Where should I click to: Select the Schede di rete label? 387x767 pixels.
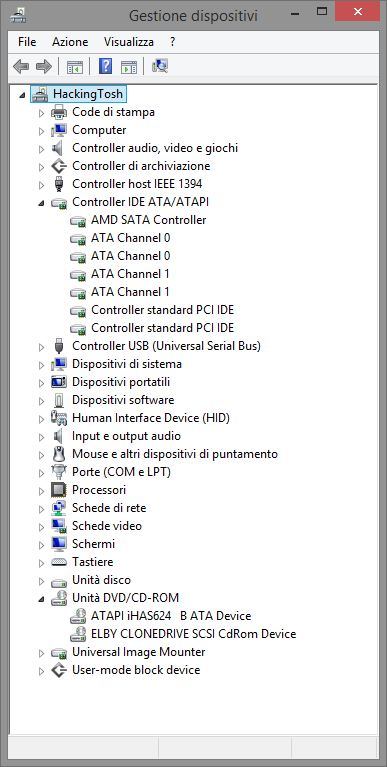tap(109, 508)
